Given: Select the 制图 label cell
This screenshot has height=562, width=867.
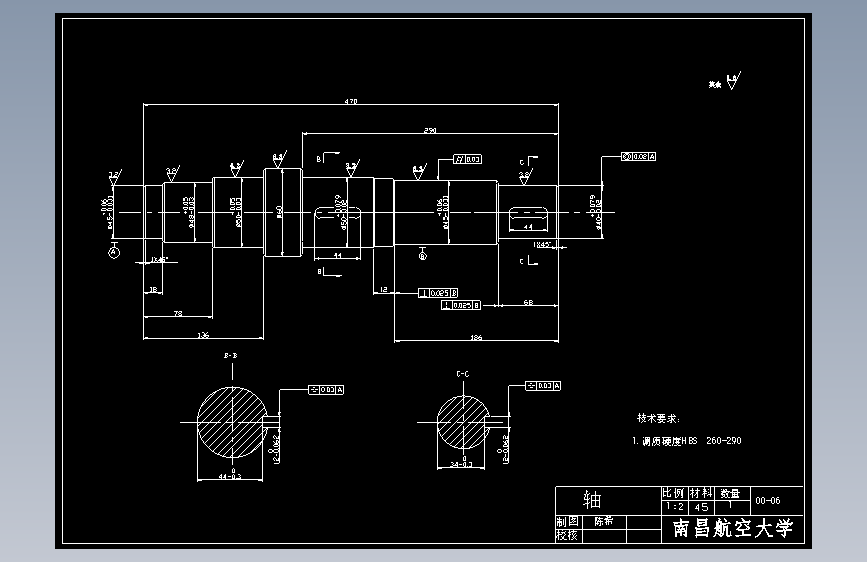Looking at the screenshot, I should pyautogui.click(x=567, y=522).
